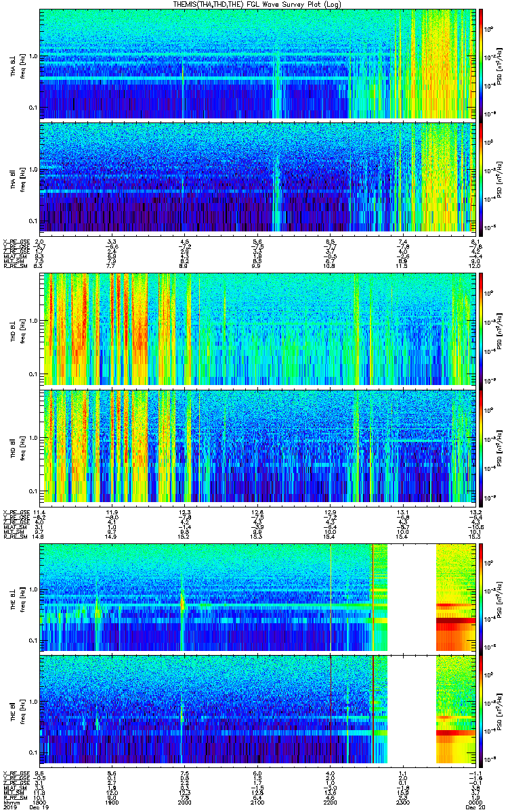The image size is (508, 812).
Task: Click the 2100 time tick label
Action: [258, 802]
